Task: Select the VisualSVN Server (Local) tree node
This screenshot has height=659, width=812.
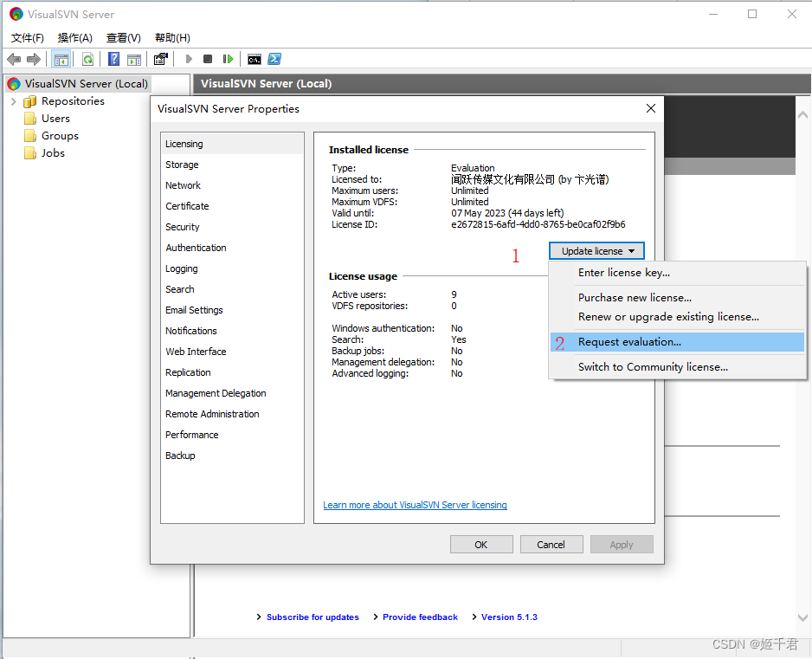Action: tap(78, 83)
